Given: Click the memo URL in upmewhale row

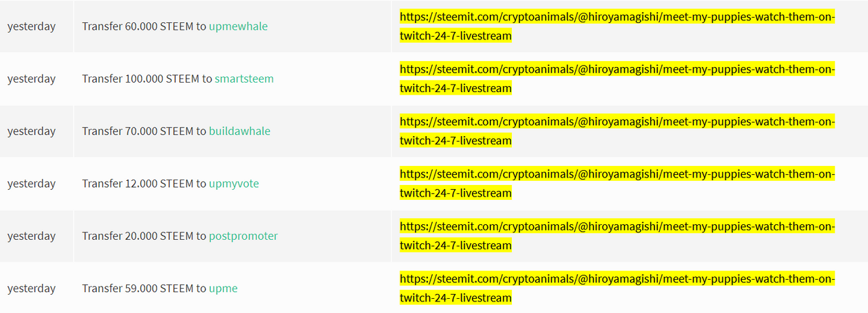Looking at the screenshot, I should click(x=617, y=26).
